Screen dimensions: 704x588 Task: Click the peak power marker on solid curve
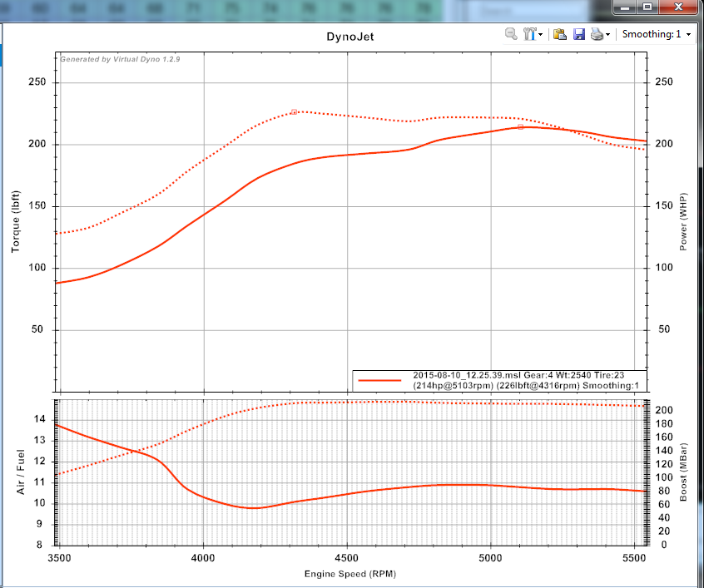(x=521, y=127)
